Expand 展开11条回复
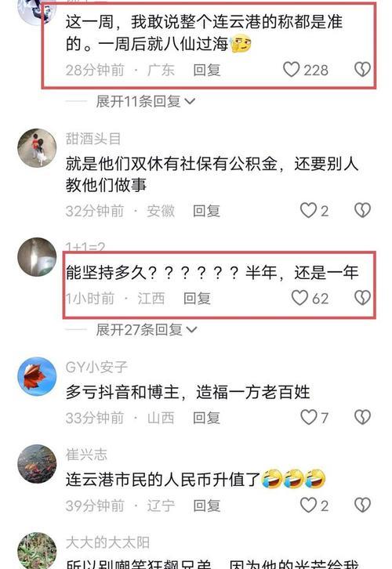The image size is (392, 569). [146, 101]
